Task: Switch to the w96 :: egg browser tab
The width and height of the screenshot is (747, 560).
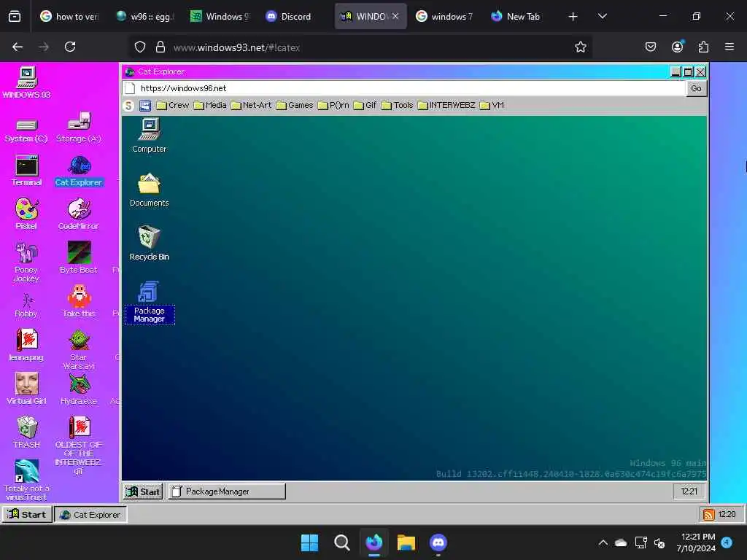Action: (145, 16)
